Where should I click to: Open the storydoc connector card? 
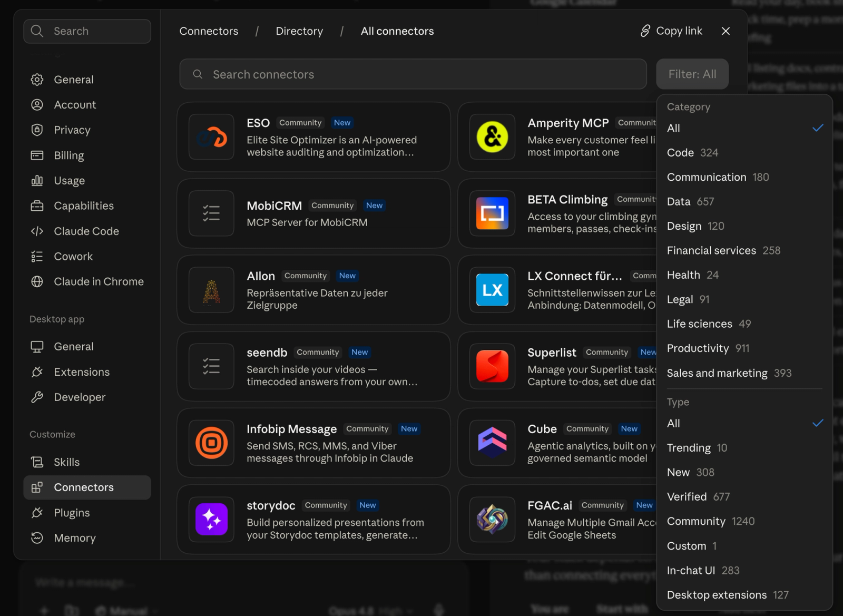tap(313, 520)
